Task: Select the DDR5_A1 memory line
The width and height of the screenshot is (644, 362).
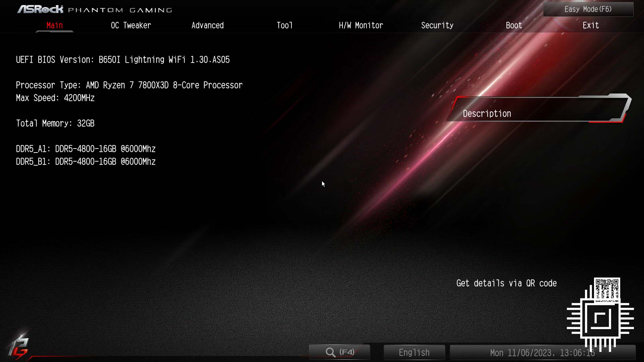Action: 86,149
